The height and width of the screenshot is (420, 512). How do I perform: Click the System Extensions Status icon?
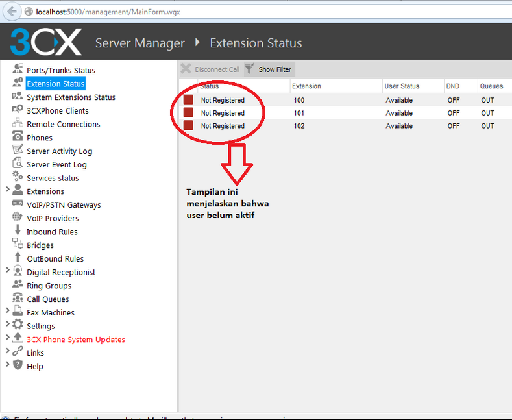(18, 95)
